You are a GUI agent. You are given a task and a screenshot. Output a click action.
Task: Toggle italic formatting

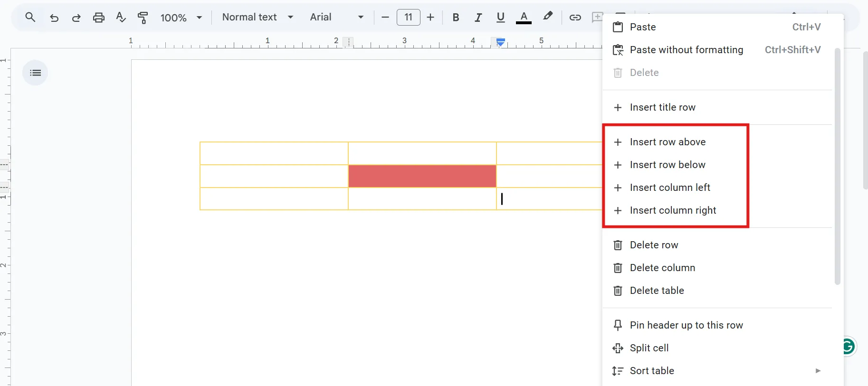click(x=478, y=18)
